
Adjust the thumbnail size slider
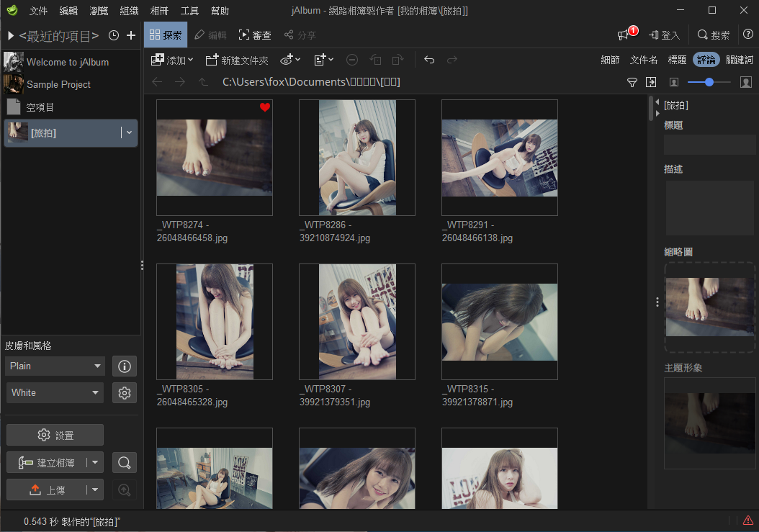(x=709, y=82)
